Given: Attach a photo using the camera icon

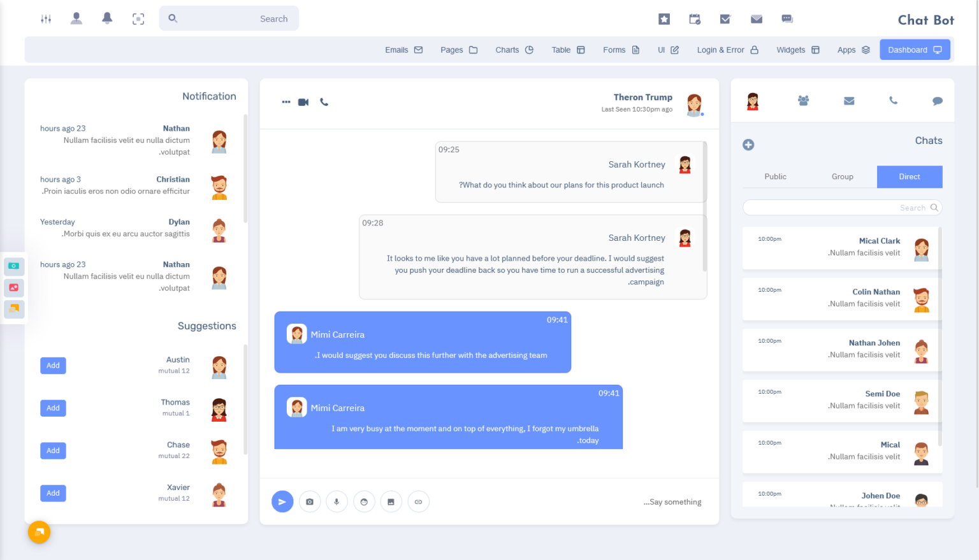Looking at the screenshot, I should (x=310, y=501).
